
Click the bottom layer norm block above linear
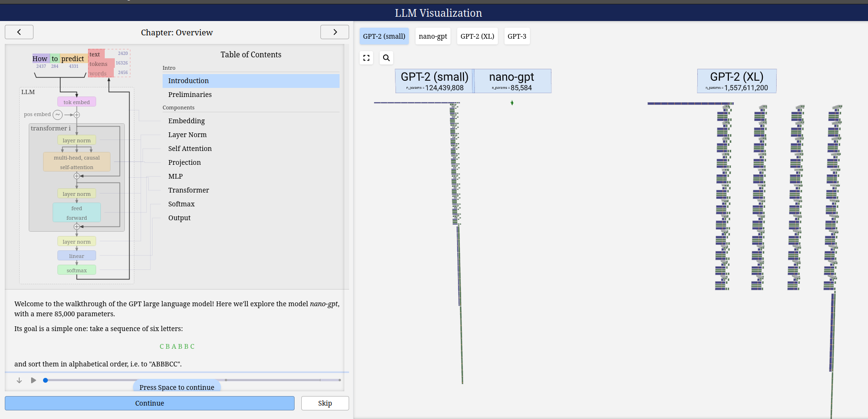[x=77, y=241]
